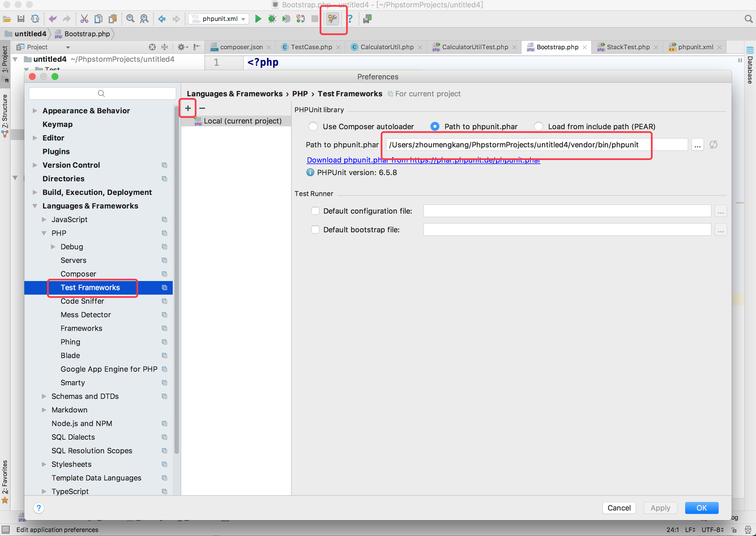
Task: Click the Cancel button
Action: coord(619,508)
